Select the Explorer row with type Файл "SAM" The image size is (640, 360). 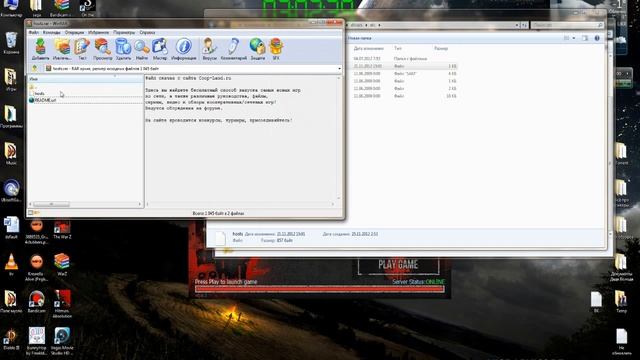click(x=405, y=73)
